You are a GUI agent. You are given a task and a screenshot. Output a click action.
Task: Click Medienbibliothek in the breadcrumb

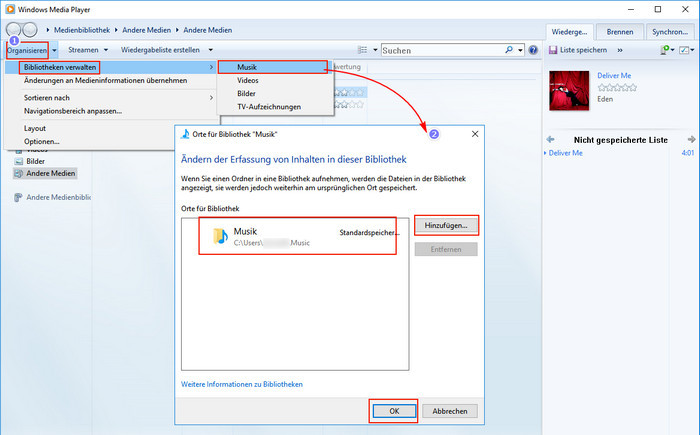pos(82,30)
